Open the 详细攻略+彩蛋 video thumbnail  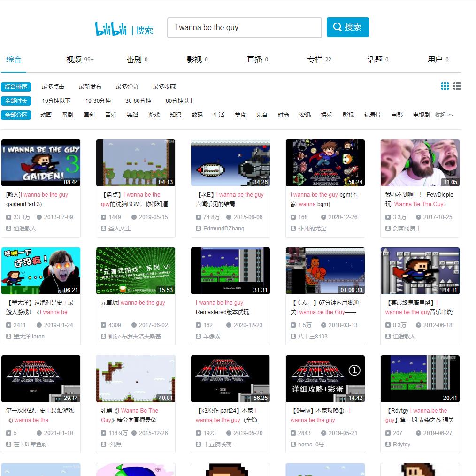coord(325,379)
